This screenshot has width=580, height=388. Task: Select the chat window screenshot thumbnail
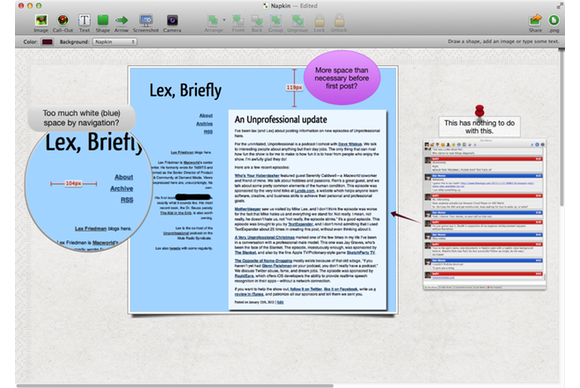tap(485, 215)
